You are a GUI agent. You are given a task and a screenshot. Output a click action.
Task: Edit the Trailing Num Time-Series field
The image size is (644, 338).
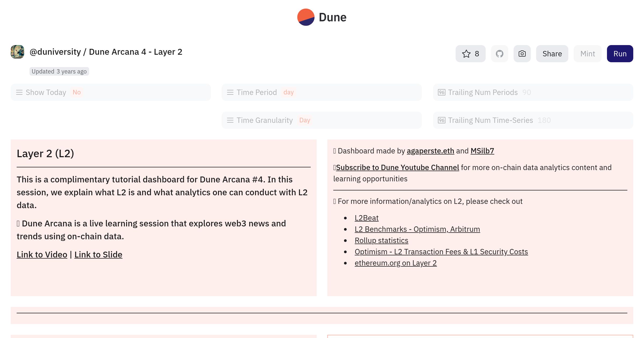click(533, 120)
